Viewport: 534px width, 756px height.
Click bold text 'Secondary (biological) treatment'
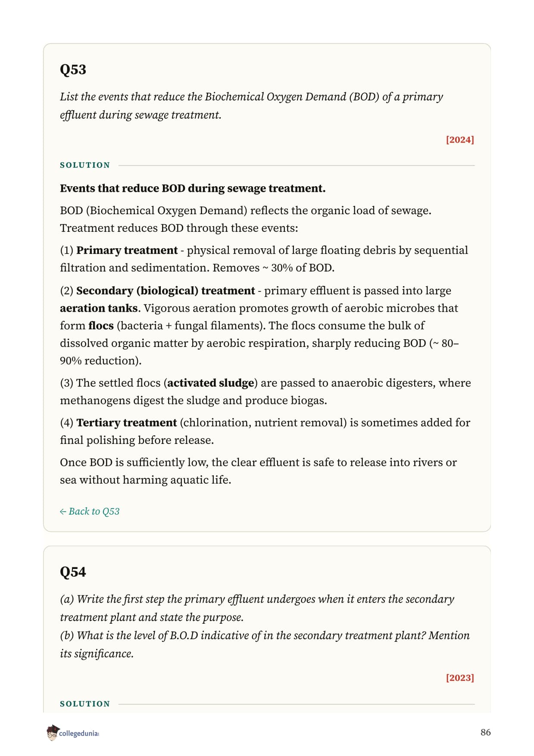(166, 291)
